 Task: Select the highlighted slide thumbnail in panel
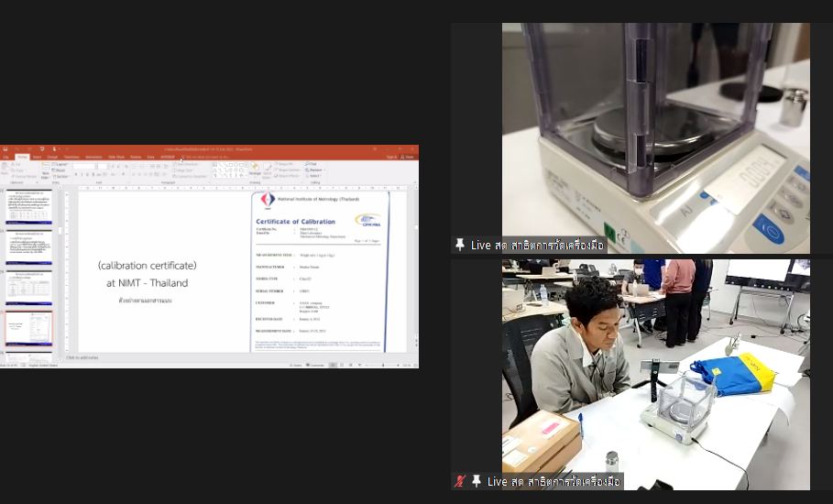click(x=29, y=328)
